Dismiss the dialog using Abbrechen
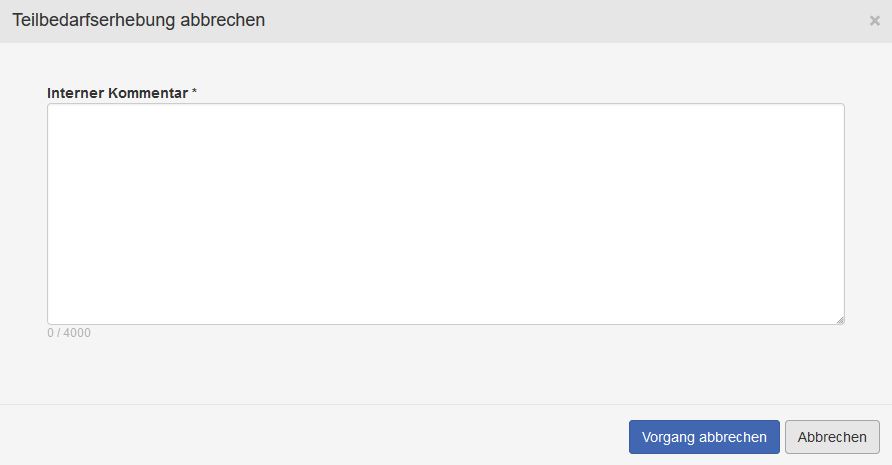 coord(832,437)
